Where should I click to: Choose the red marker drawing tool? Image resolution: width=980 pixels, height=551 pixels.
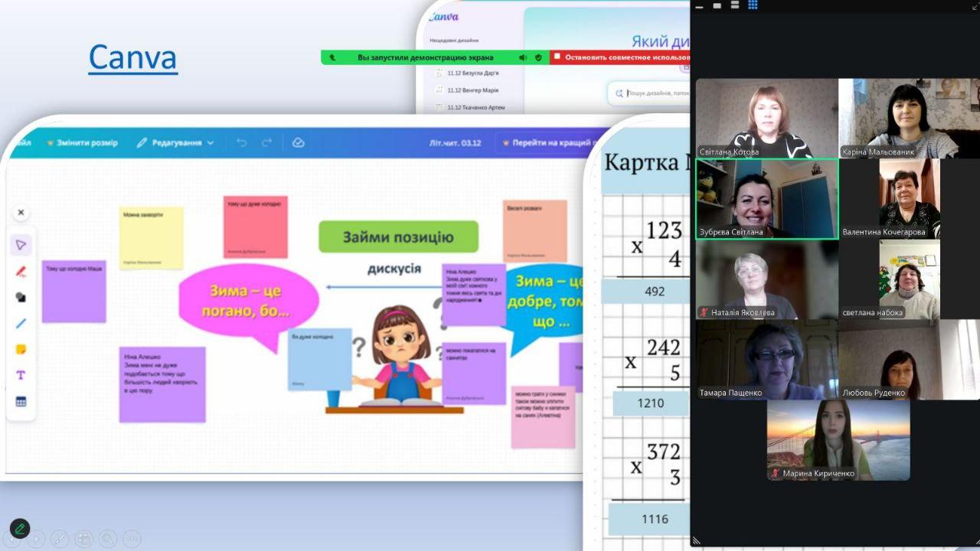pyautogui.click(x=21, y=271)
